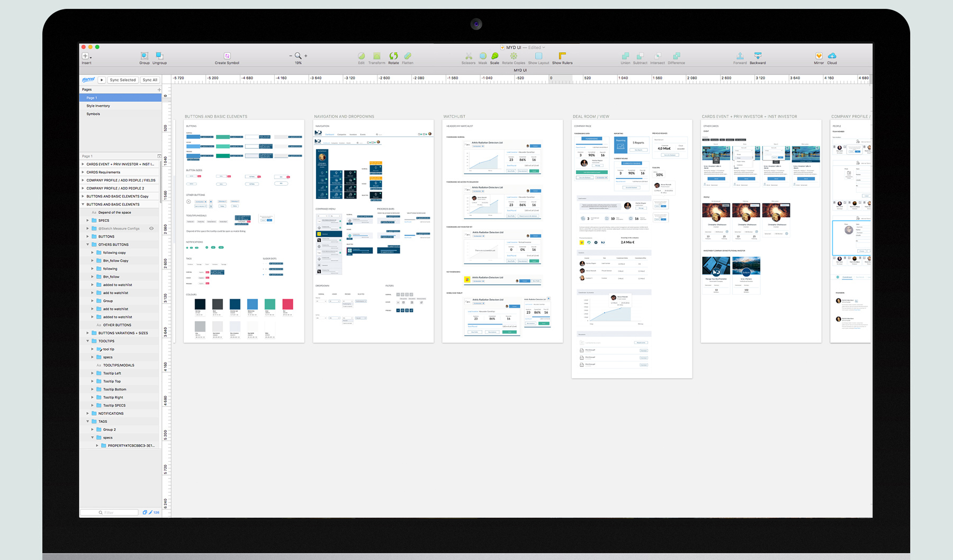Select the Scale tool
This screenshot has width=953, height=560.
(495, 56)
